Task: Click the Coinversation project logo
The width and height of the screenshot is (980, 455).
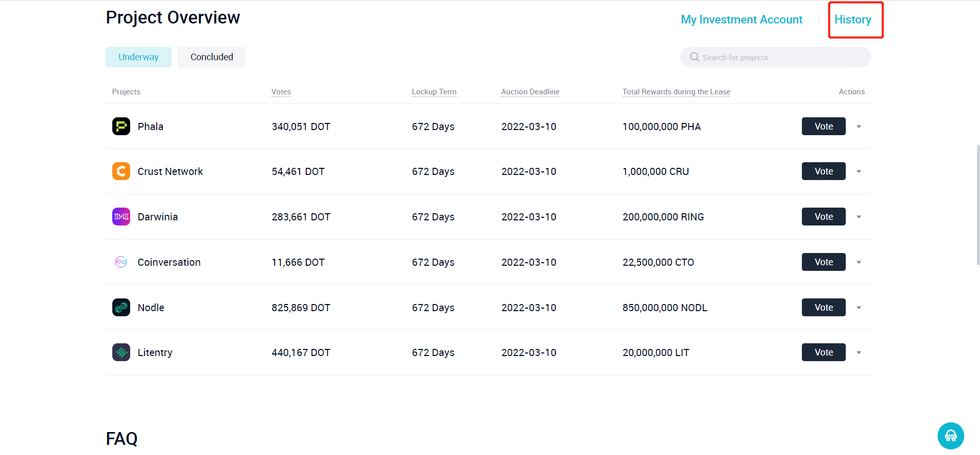Action: click(x=121, y=262)
